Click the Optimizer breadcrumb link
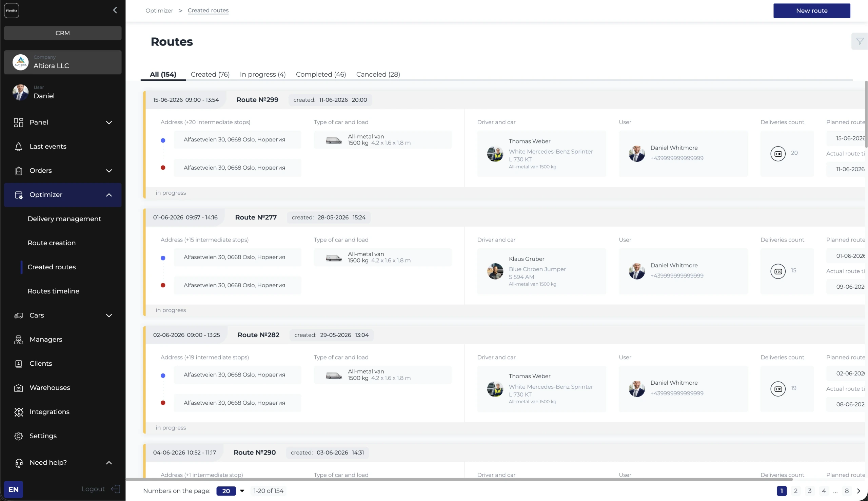The width and height of the screenshot is (868, 501). [x=159, y=10]
